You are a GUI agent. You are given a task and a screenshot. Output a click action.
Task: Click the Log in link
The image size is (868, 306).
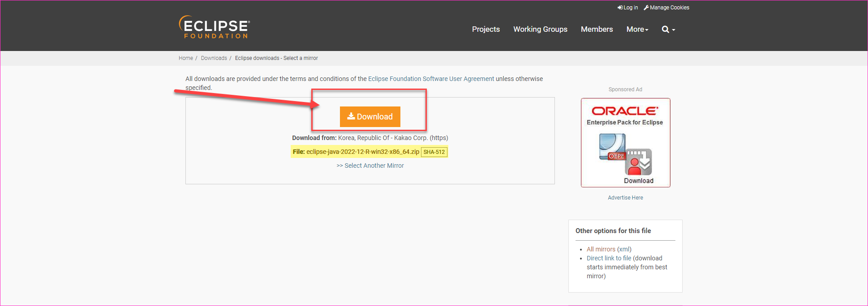pos(627,8)
